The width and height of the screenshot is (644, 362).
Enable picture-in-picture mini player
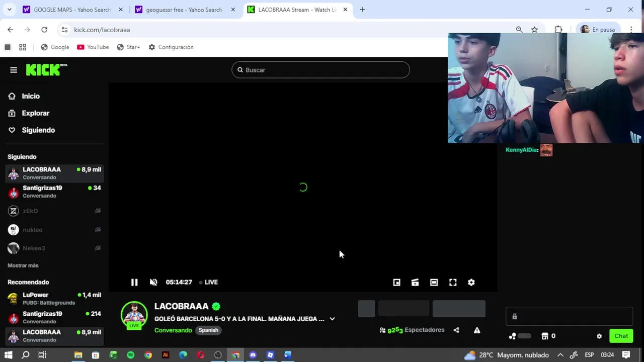[396, 283]
